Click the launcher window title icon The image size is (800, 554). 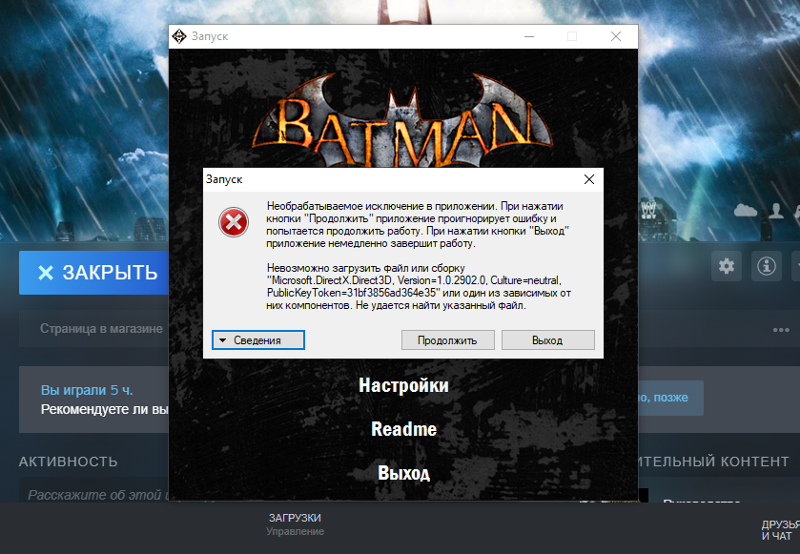179,36
